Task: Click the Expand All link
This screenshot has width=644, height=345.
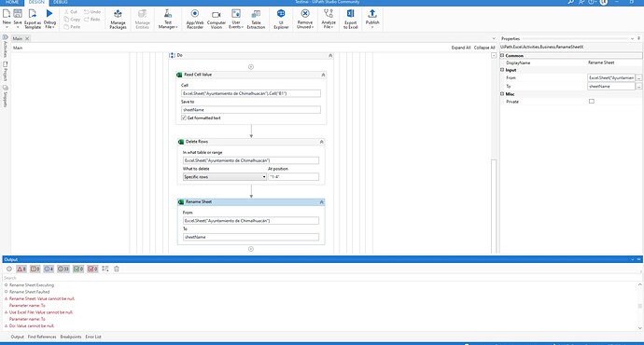Action: pos(461,48)
